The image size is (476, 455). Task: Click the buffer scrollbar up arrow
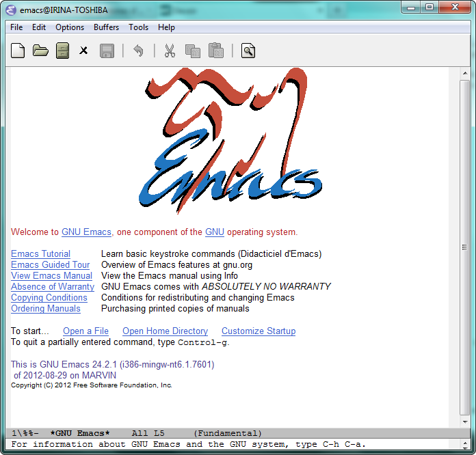click(465, 73)
